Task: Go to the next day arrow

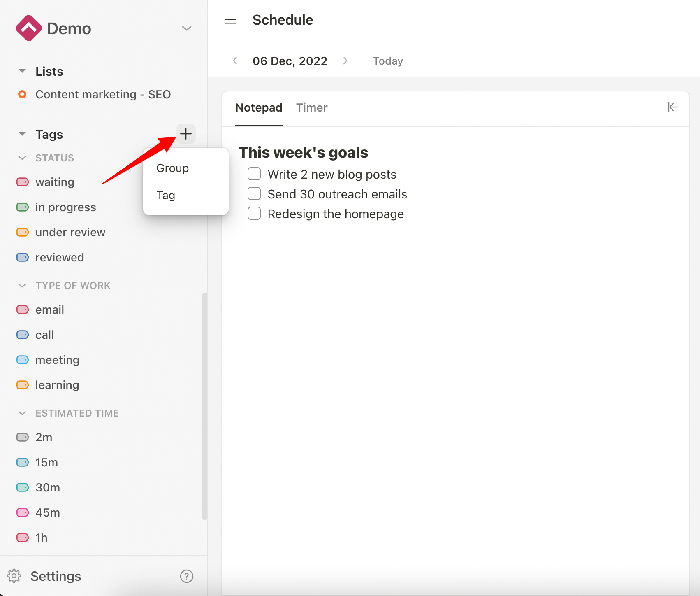Action: tap(345, 61)
